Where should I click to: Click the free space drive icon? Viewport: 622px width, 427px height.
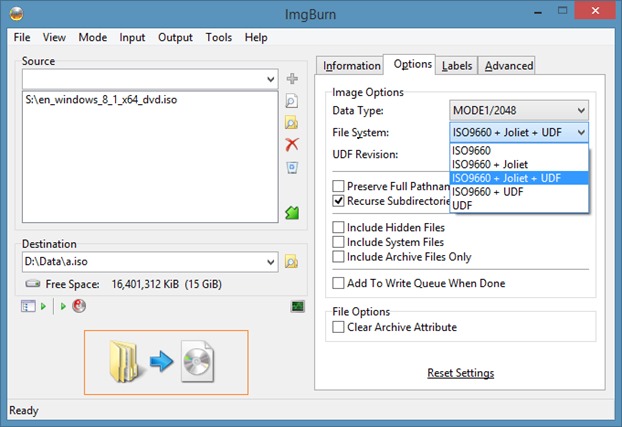coord(33,283)
